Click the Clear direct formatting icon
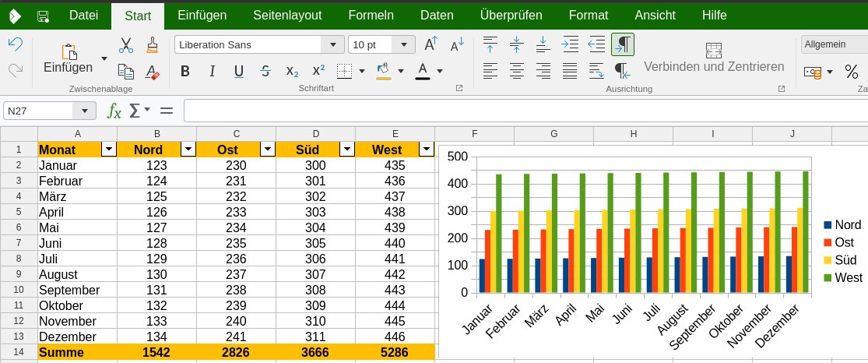The image size is (868, 363). (153, 72)
